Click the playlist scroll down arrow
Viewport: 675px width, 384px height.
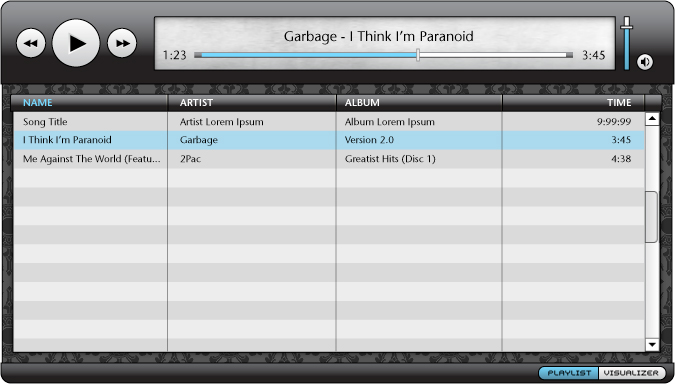click(652, 344)
